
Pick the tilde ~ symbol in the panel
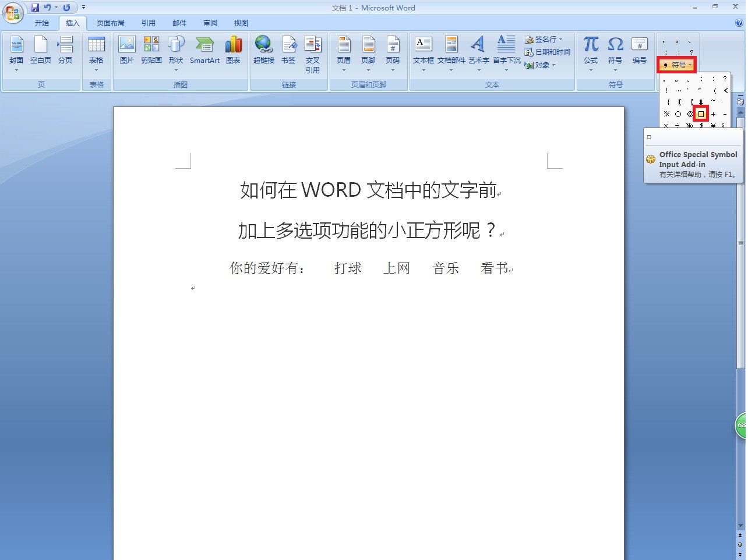click(x=713, y=101)
